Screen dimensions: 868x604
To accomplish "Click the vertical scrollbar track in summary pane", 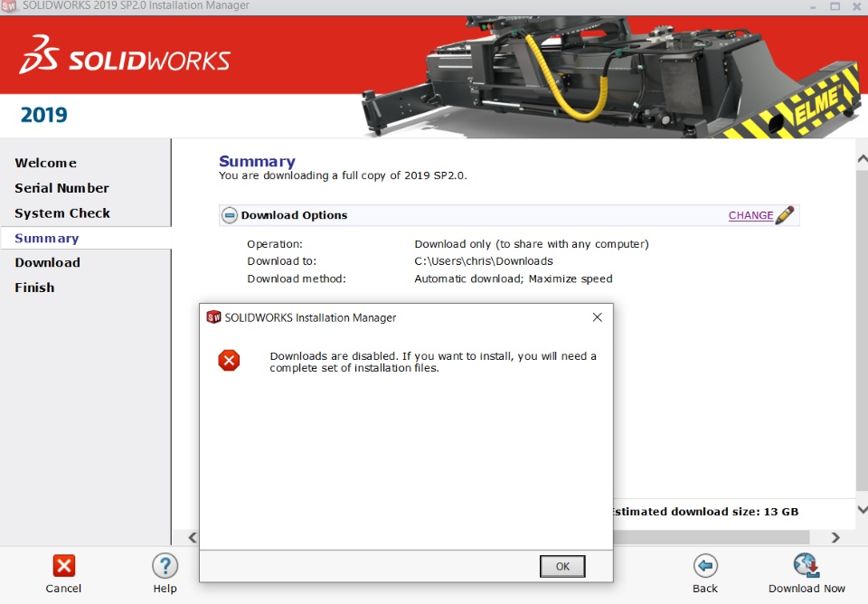I will [862, 332].
